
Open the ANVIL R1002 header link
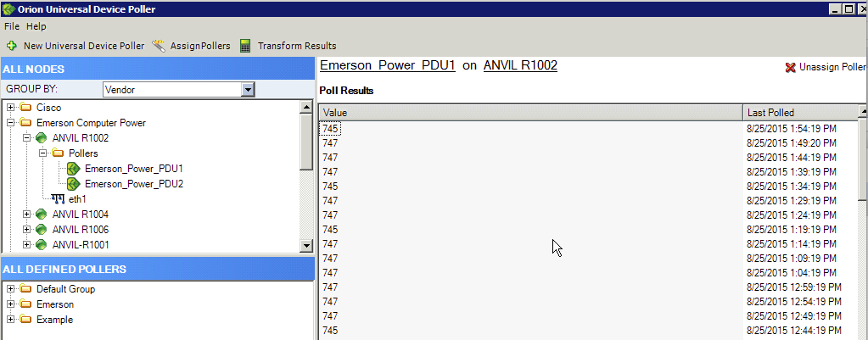click(520, 65)
